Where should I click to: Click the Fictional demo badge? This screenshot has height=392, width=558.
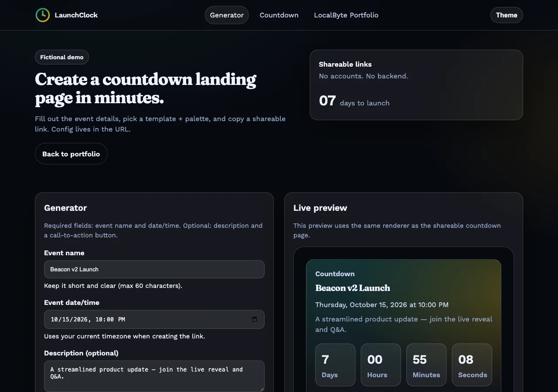point(62,57)
